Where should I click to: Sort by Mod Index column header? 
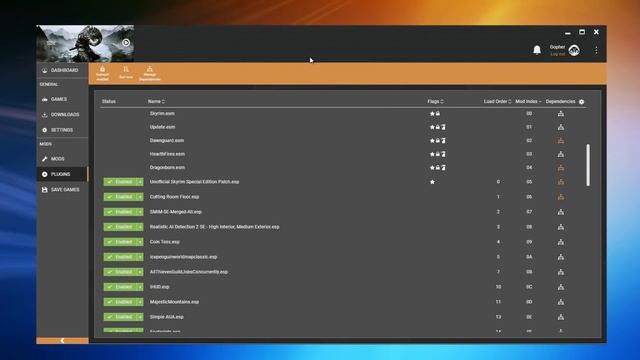pyautogui.click(x=528, y=101)
